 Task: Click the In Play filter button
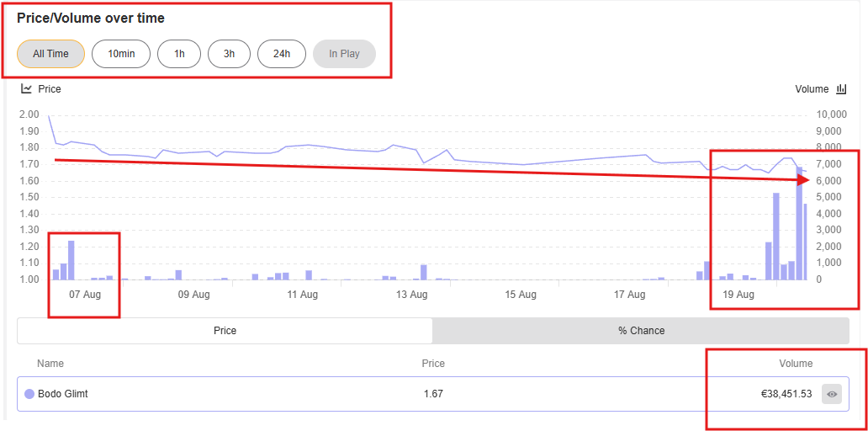(x=344, y=54)
